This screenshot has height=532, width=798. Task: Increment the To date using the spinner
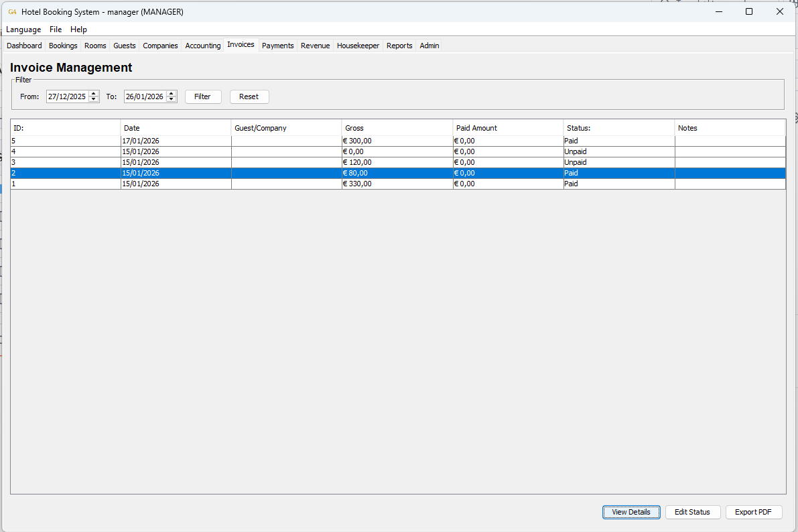(171, 93)
